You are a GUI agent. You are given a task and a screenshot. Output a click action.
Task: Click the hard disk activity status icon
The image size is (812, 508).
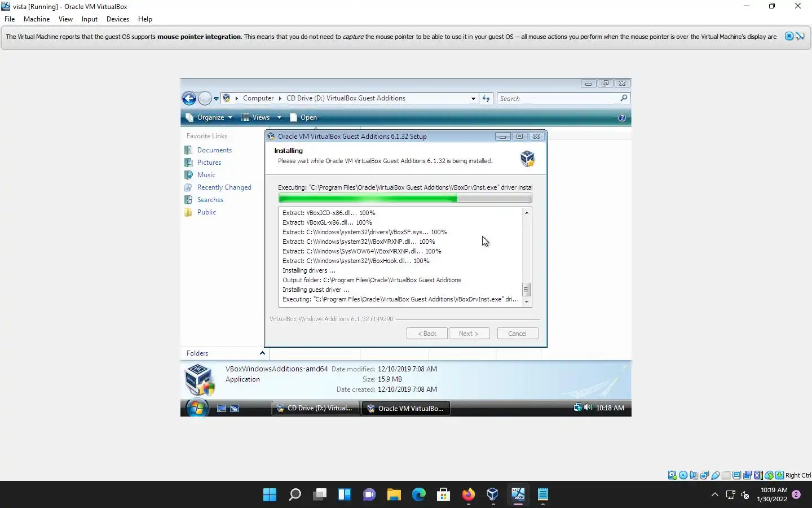672,475
